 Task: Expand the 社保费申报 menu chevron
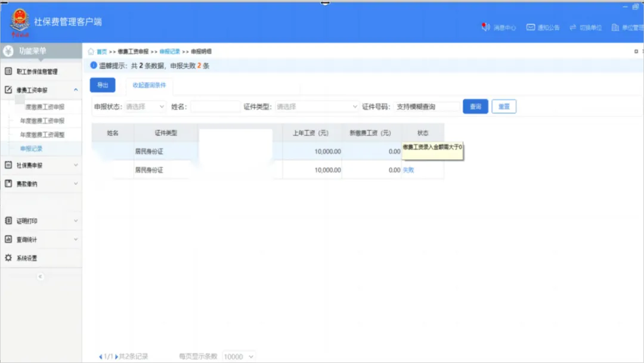tap(76, 165)
